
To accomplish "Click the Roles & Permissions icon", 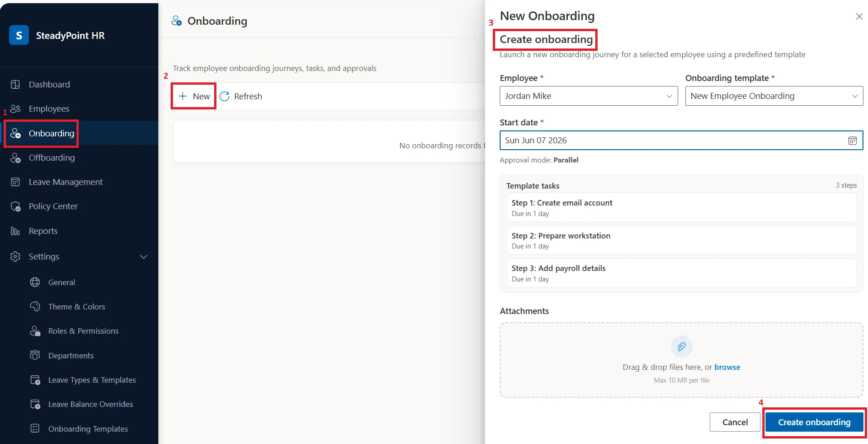I will click(35, 331).
